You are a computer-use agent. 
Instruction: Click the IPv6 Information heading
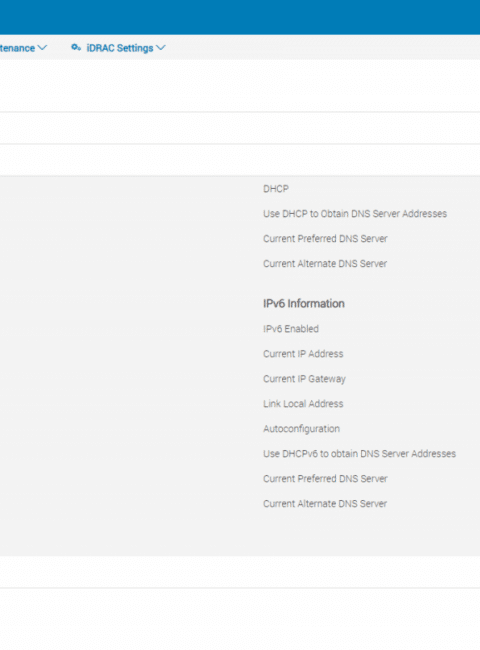tap(304, 303)
